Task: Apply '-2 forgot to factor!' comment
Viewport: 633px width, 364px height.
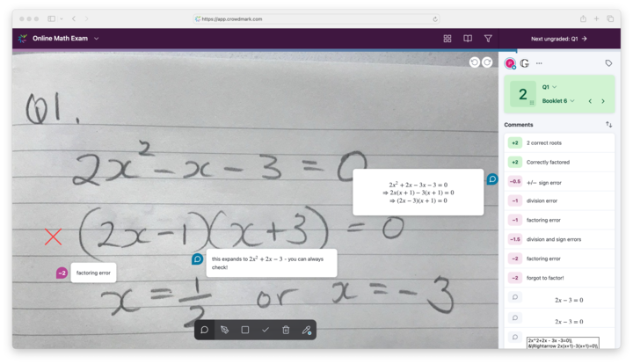Action: coord(559,278)
